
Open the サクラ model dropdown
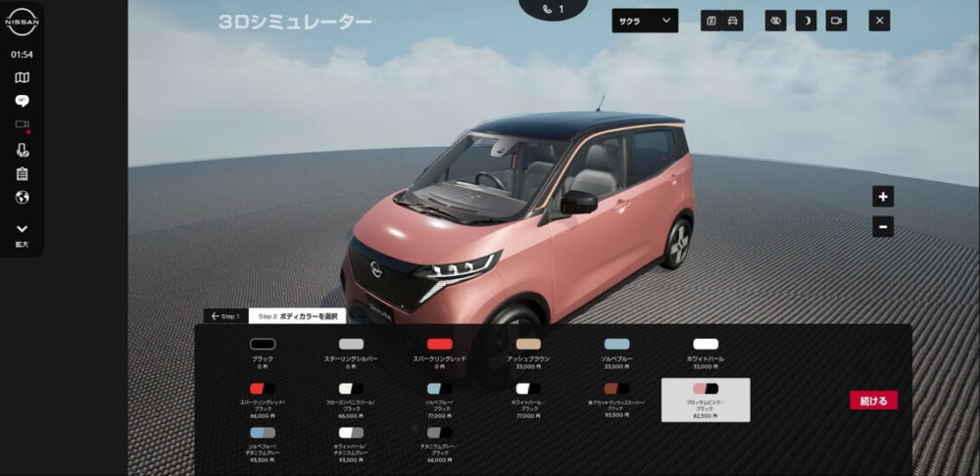[x=645, y=21]
